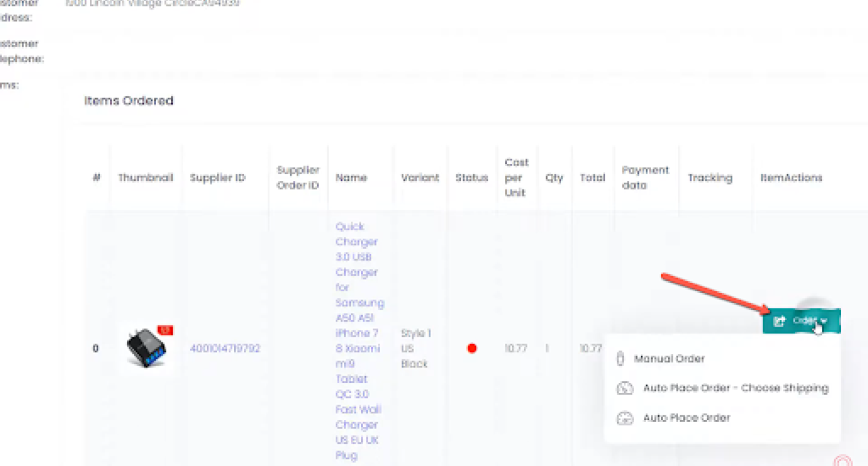Image resolution: width=868 pixels, height=466 pixels.
Task: Click the red status dot
Action: click(472, 348)
